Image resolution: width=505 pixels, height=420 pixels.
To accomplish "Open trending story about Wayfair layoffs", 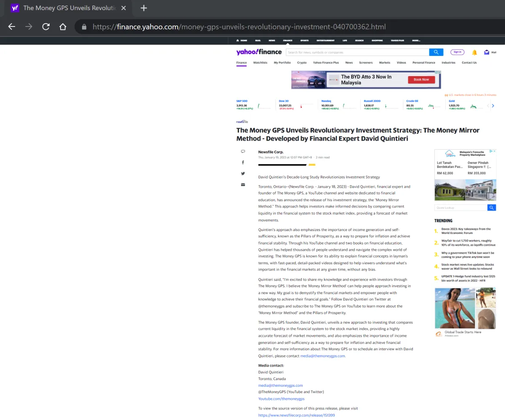I will pos(468,243).
